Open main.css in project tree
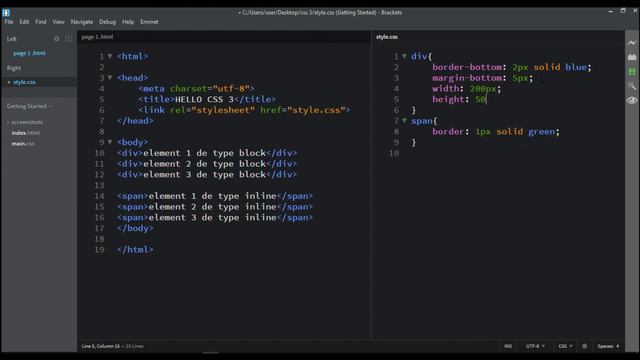 pyautogui.click(x=23, y=144)
